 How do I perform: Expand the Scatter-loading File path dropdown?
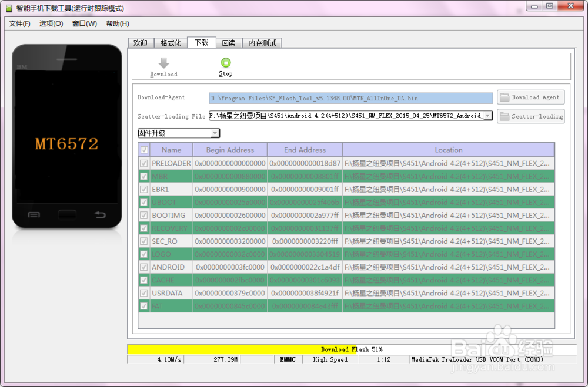(487, 116)
